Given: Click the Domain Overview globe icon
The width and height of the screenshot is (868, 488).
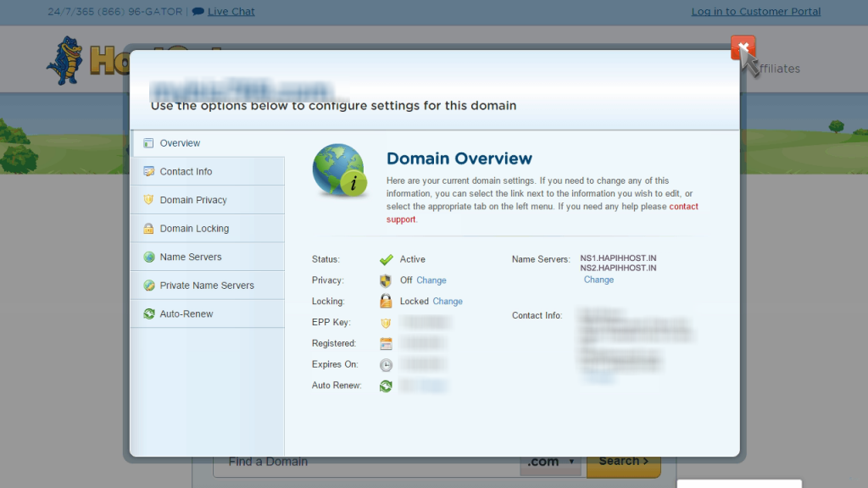Looking at the screenshot, I should (338, 169).
